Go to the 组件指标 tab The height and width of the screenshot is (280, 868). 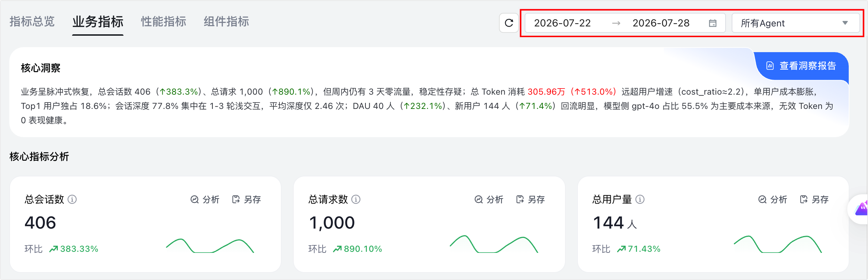(x=226, y=22)
